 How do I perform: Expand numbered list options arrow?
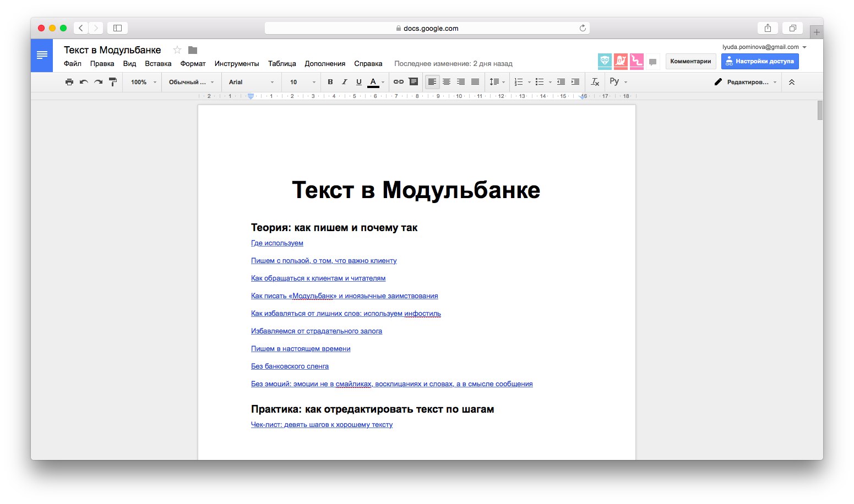529,82
